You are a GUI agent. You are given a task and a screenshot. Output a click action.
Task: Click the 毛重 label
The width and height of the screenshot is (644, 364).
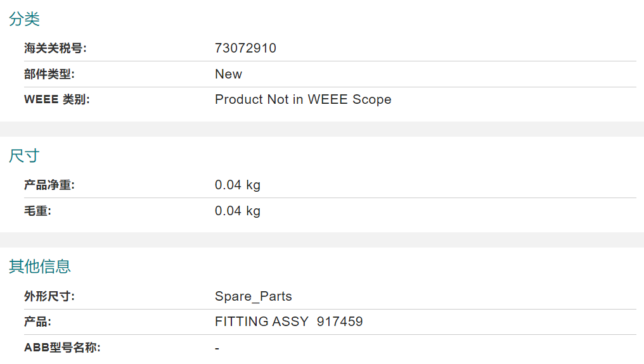pos(37,211)
